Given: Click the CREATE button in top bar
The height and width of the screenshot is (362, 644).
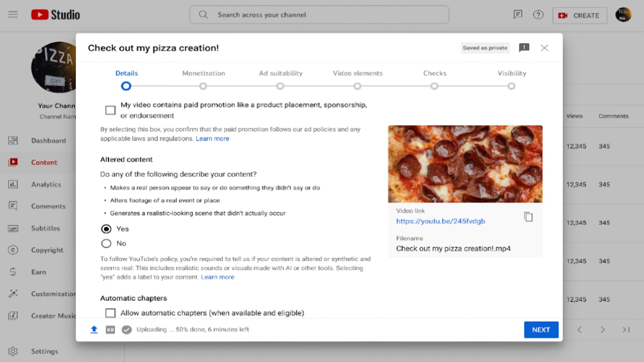Looking at the screenshot, I should click(x=580, y=16).
